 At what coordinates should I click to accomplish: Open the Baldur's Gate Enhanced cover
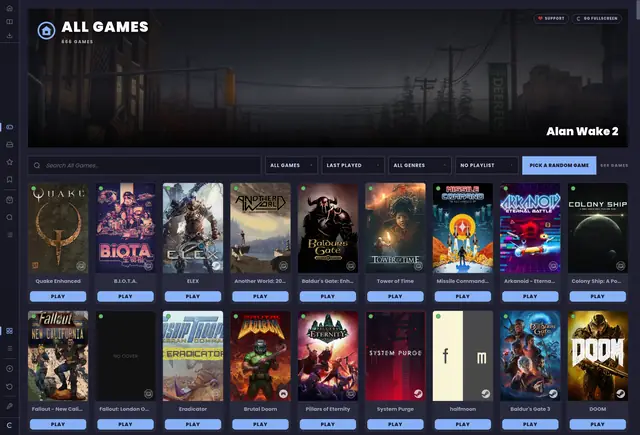(328, 228)
